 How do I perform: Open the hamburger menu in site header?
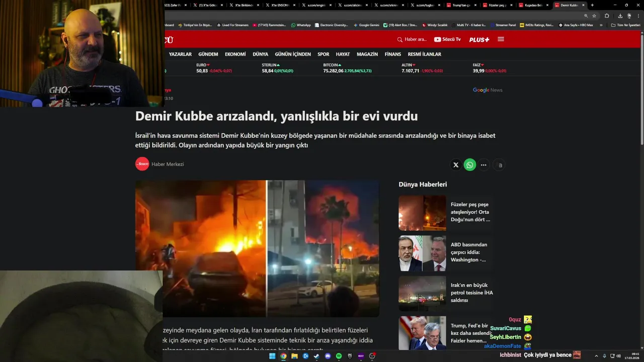(x=501, y=39)
